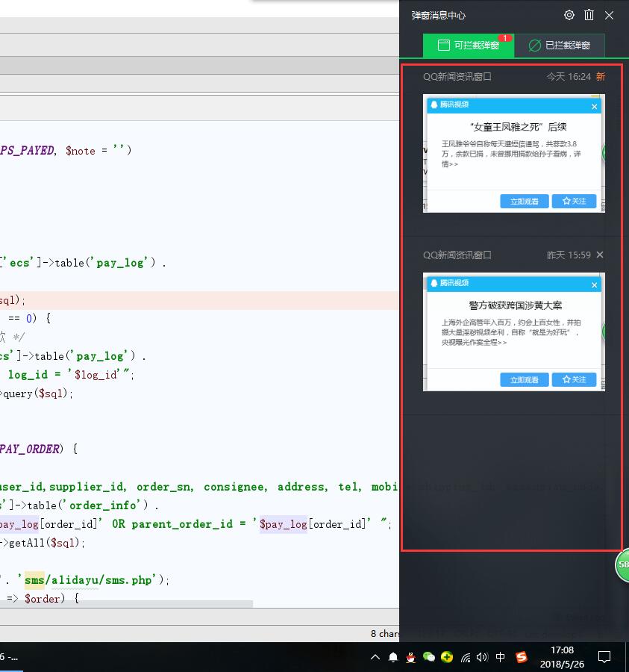This screenshot has height=672, width=629.
Task: Toggle the 中 Chinese input mode indicator
Action: 501,657
